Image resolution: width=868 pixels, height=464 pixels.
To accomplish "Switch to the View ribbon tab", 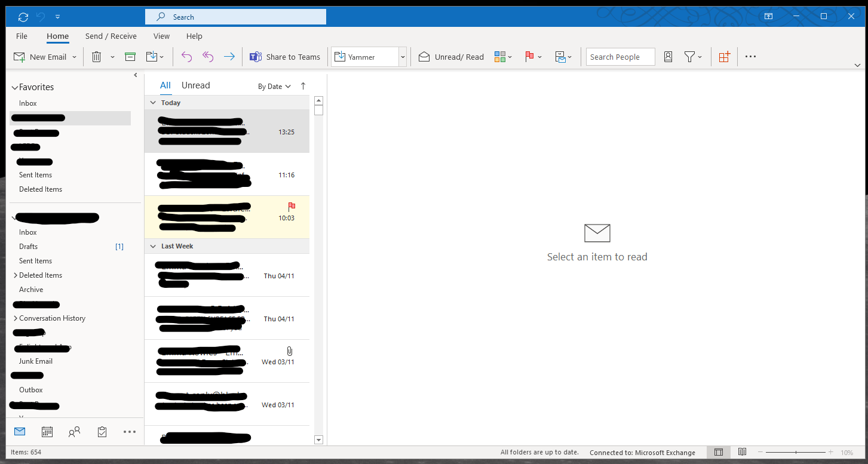I will pyautogui.click(x=161, y=36).
